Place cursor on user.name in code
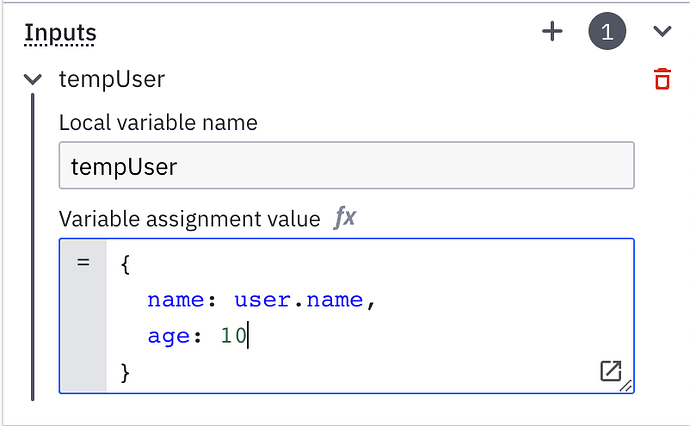This screenshot has height=426, width=690. click(x=299, y=300)
